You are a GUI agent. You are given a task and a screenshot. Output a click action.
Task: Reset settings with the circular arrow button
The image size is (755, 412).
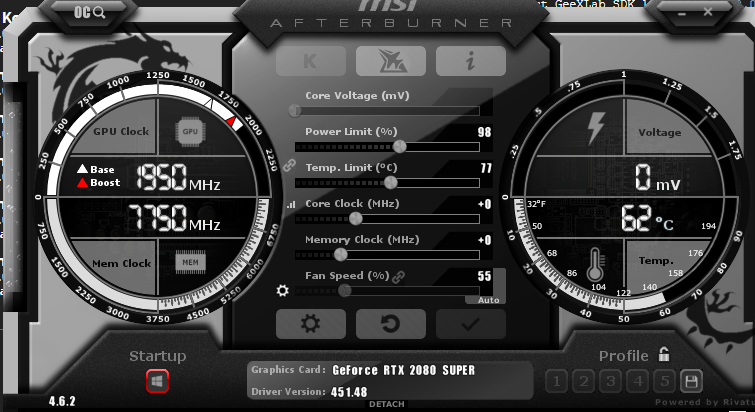tap(391, 324)
